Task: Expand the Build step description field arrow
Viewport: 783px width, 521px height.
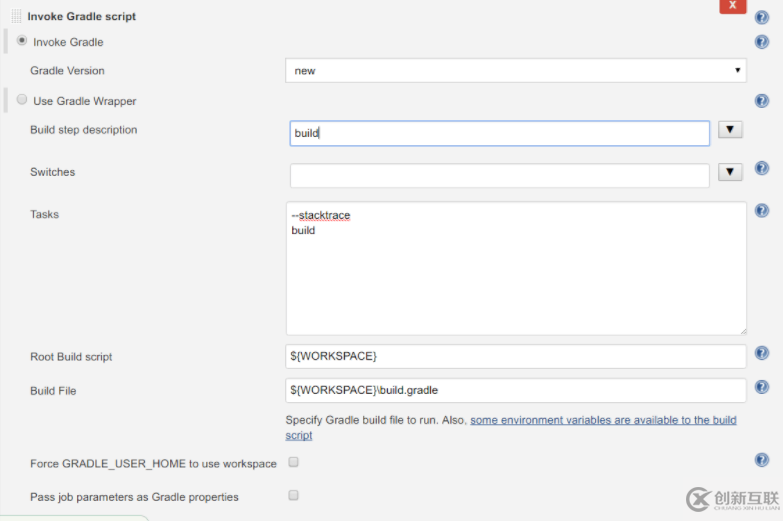Action: pos(730,130)
